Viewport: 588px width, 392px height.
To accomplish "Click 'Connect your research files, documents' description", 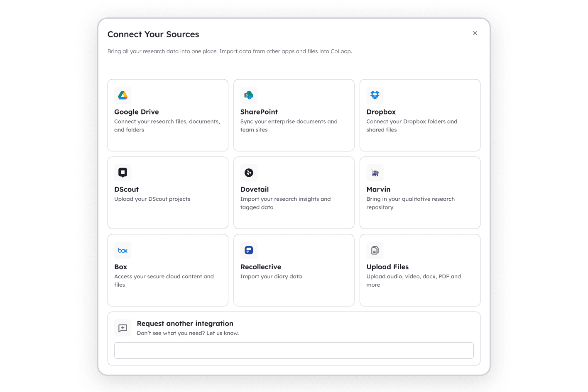I will pyautogui.click(x=167, y=126).
